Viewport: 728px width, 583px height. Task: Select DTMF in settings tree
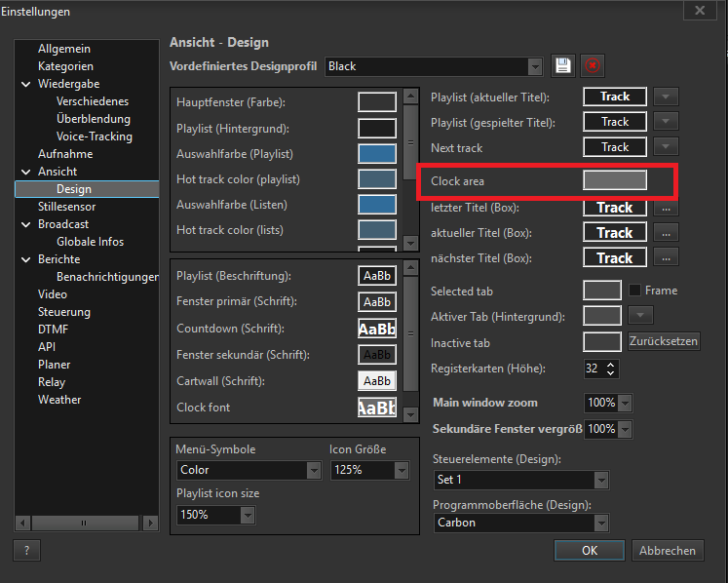pyautogui.click(x=53, y=330)
